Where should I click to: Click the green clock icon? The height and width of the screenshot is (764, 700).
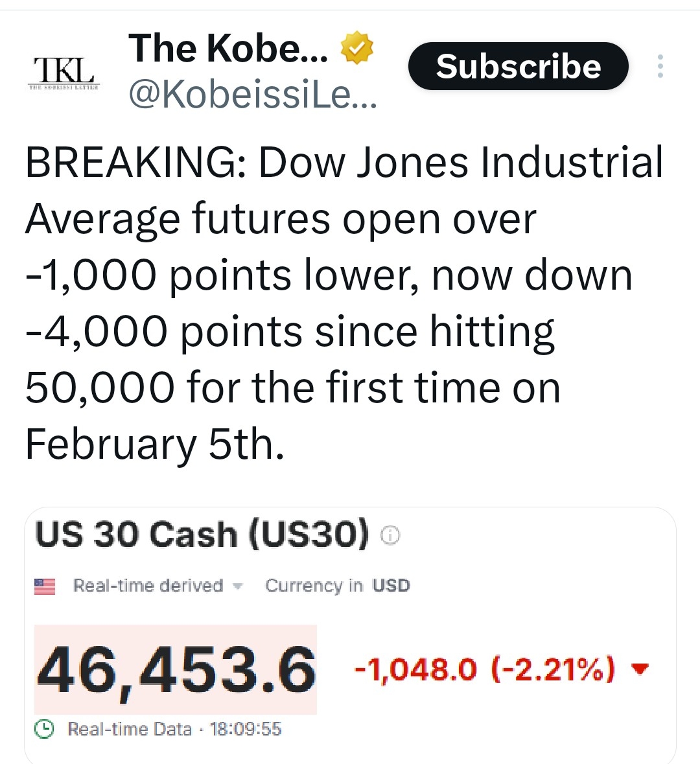[x=45, y=729]
